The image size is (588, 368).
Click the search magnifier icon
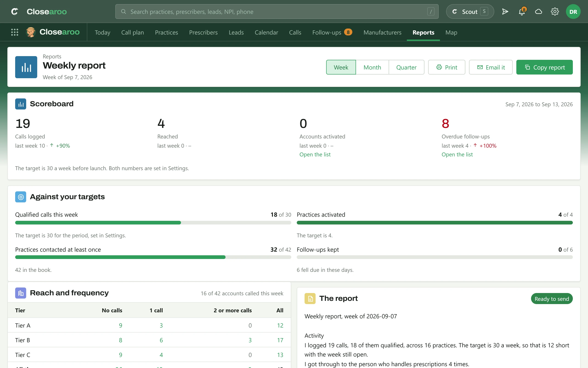tap(123, 11)
